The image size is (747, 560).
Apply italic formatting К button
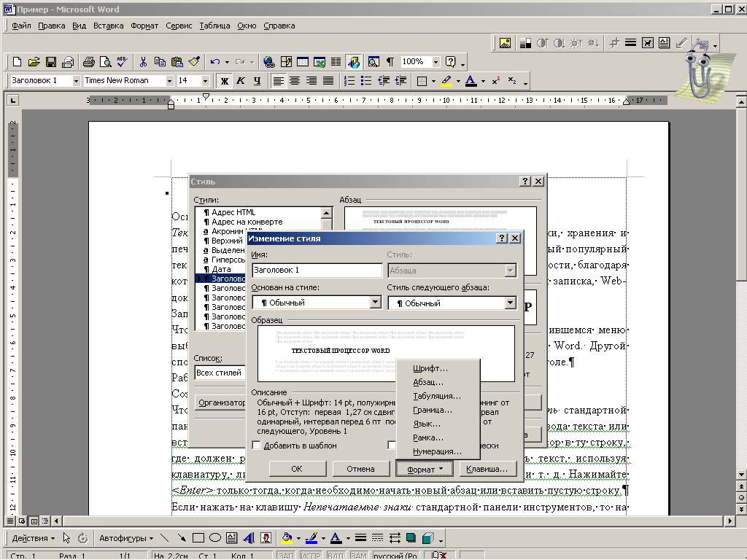(241, 81)
